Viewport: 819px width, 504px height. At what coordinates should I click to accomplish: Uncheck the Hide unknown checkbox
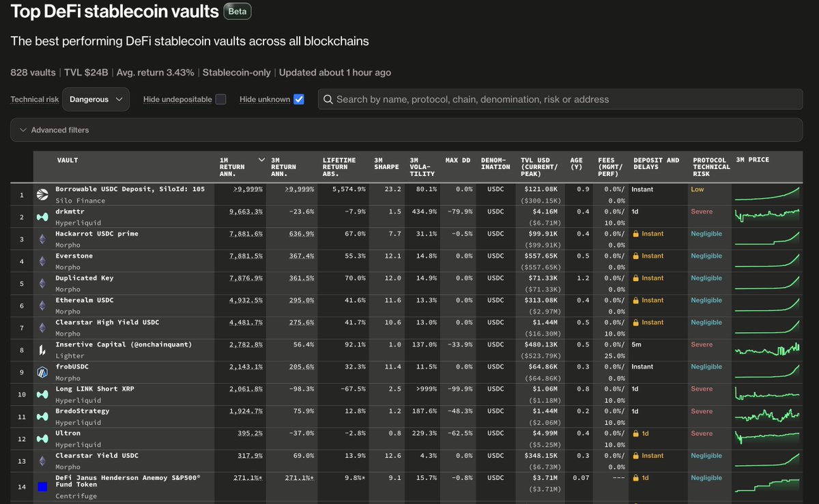(x=298, y=99)
